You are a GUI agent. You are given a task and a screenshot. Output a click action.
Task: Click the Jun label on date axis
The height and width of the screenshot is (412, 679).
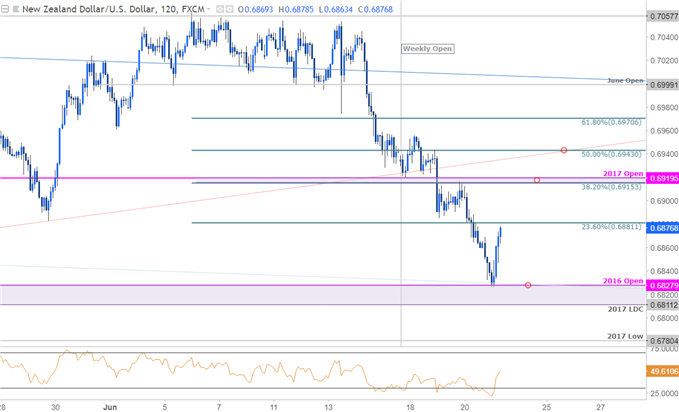110,407
